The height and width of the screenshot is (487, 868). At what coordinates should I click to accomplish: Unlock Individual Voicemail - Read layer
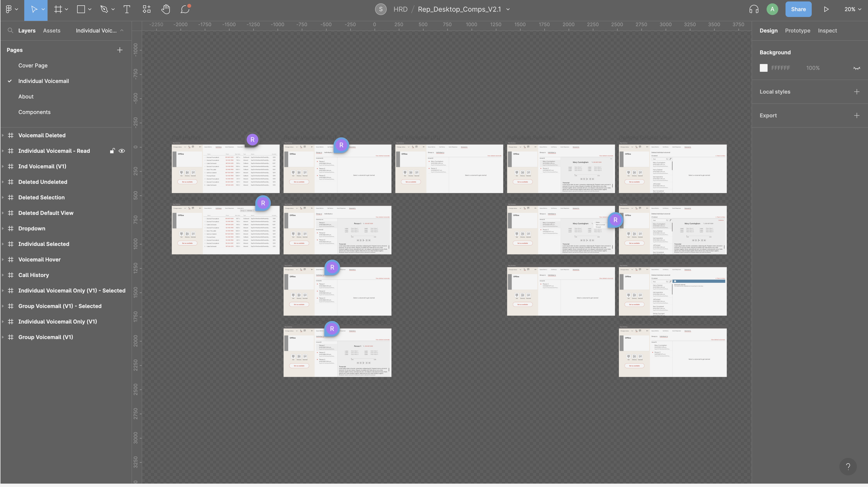[112, 151]
